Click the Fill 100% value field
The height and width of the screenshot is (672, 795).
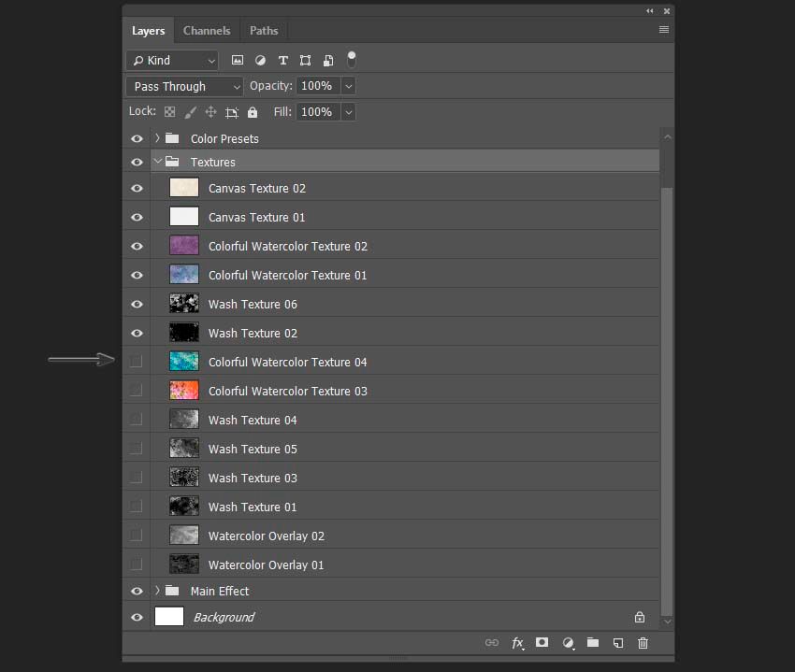pos(318,112)
